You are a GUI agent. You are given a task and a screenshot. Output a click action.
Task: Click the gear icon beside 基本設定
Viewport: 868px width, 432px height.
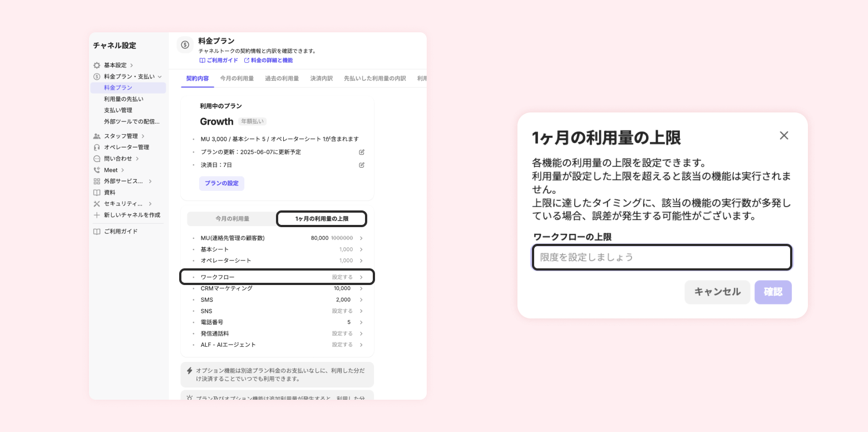pyautogui.click(x=97, y=65)
